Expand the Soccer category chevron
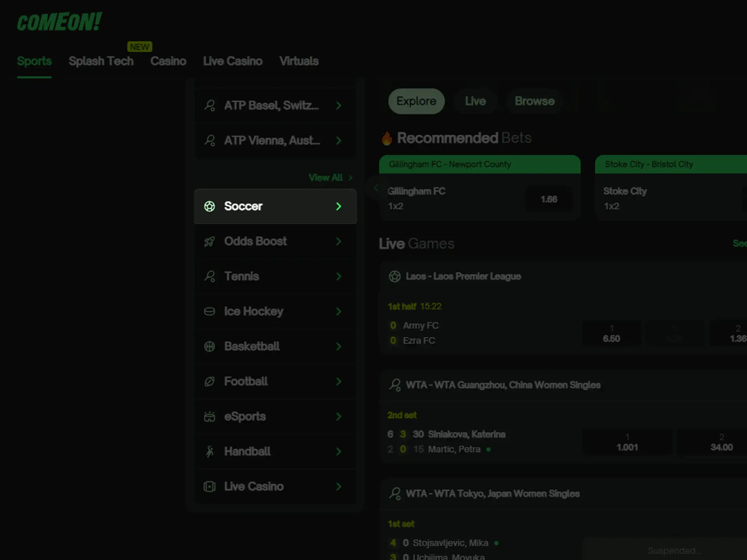This screenshot has height=560, width=747. 338,206
